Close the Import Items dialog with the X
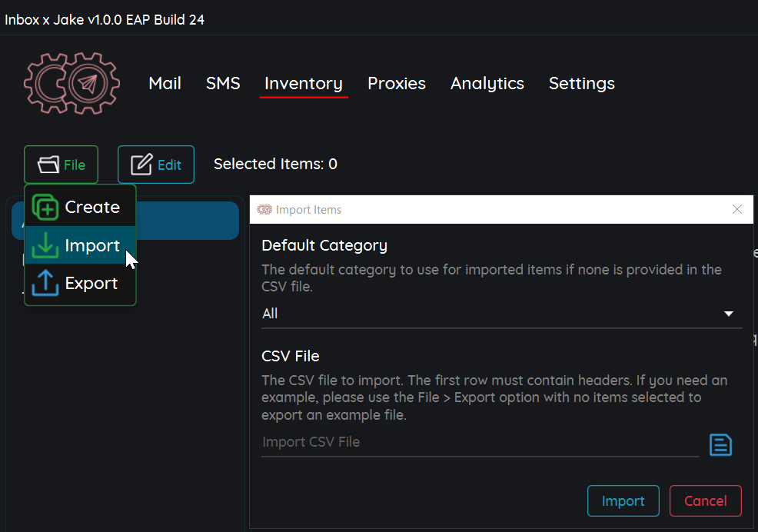Screen dimensions: 758x532 [737, 209]
